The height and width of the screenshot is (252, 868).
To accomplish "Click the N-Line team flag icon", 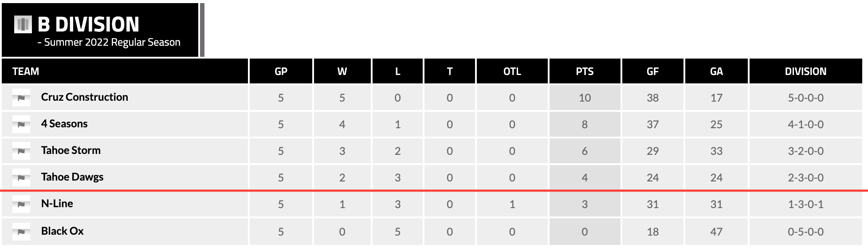I will tap(21, 204).
